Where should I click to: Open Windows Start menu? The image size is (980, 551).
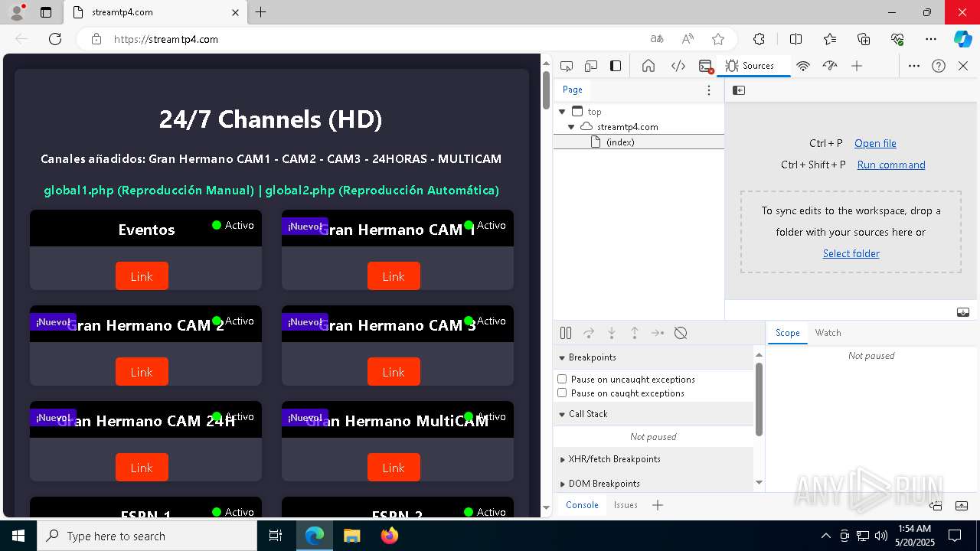pyautogui.click(x=18, y=536)
